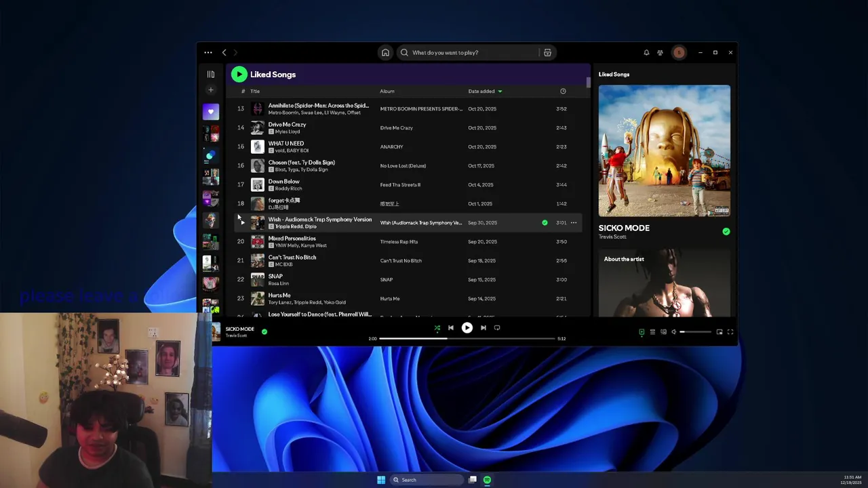Open File Explorer on the taskbar

473,480
